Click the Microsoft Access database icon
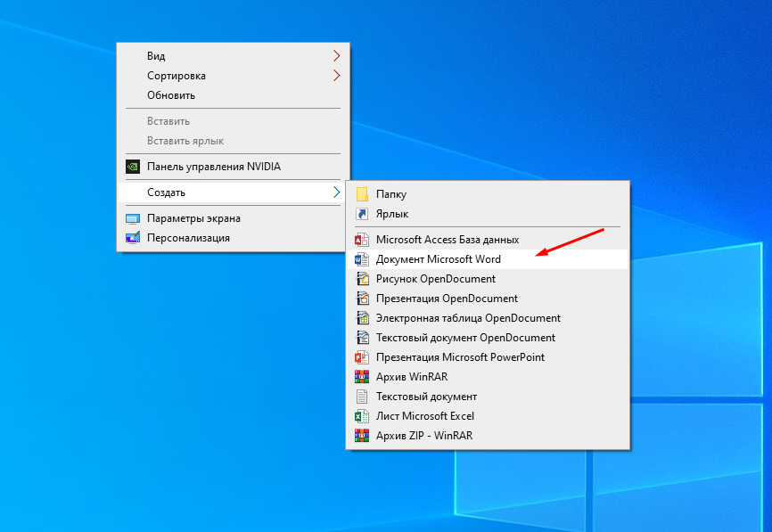 [x=362, y=240]
